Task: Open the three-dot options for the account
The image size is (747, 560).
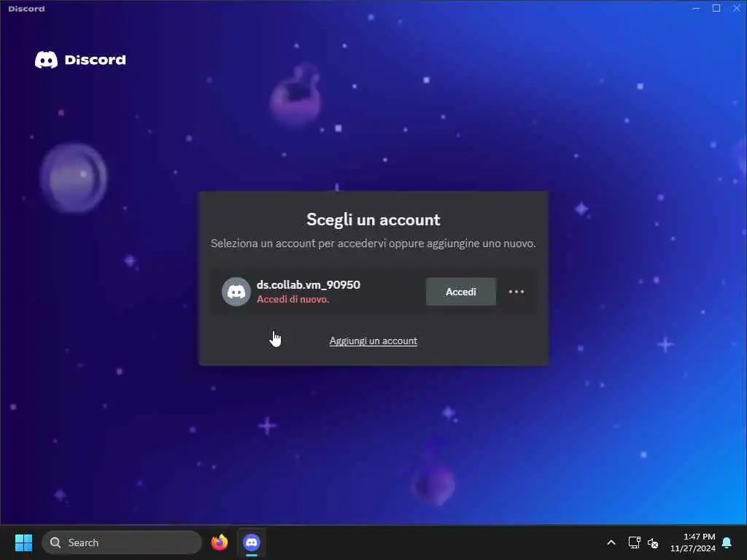Action: pos(516,292)
